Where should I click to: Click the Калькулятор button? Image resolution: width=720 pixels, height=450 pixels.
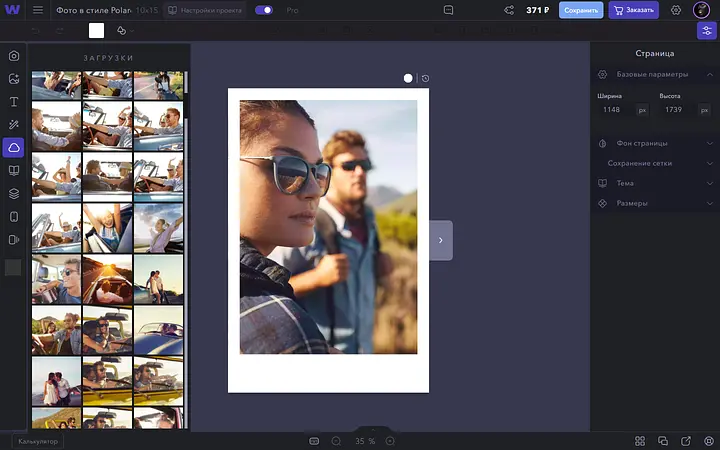coord(38,441)
